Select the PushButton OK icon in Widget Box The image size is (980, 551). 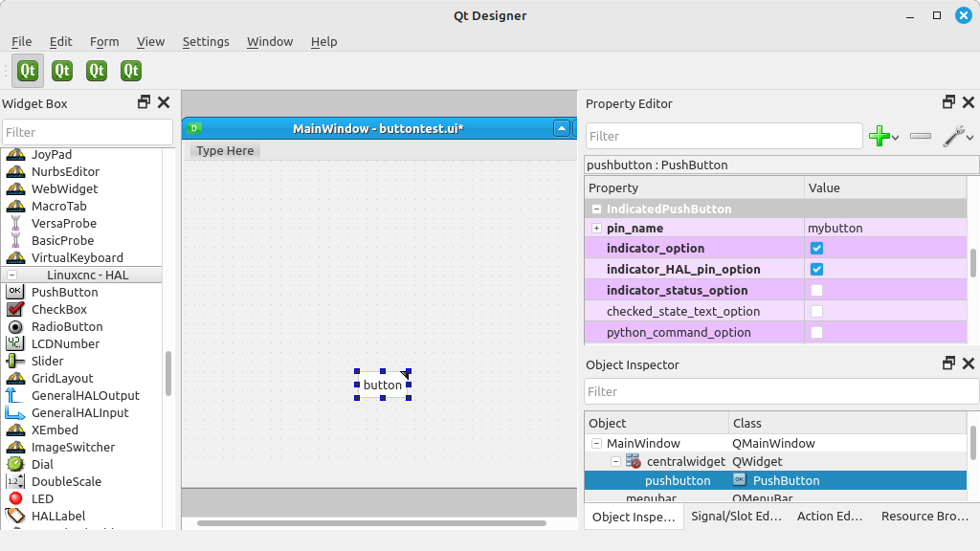(x=15, y=292)
